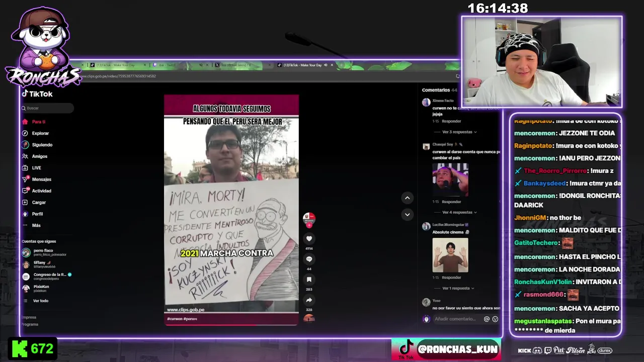Screen dimensions: 644x362
Task: Reply to Chasqui Soy's comment
Action: pyautogui.click(x=451, y=202)
